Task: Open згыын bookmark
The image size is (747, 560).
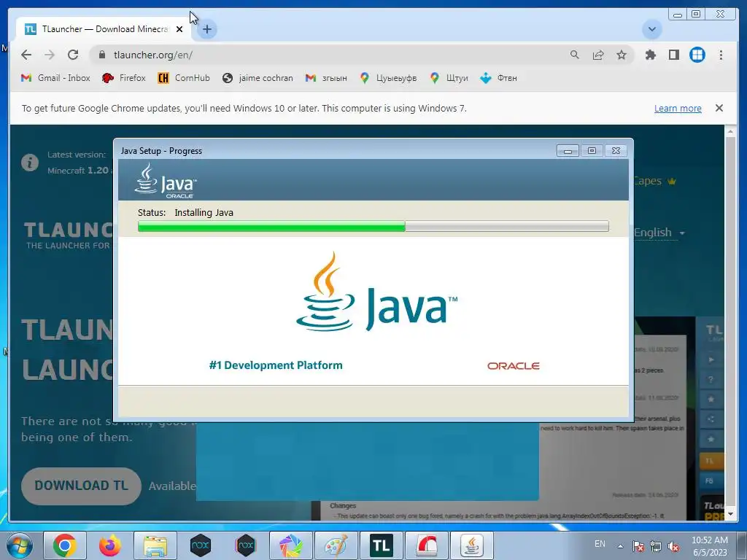Action: (x=326, y=77)
